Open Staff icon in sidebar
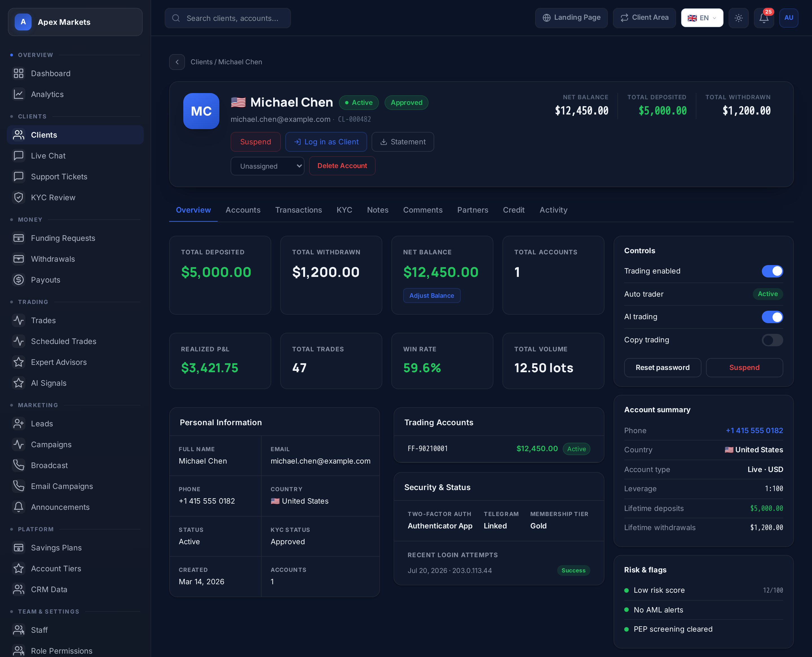 coord(19,630)
